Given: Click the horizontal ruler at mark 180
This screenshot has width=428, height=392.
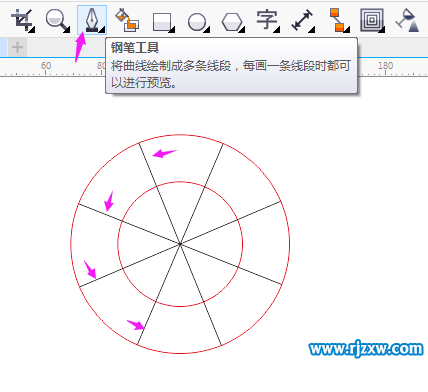Looking at the screenshot, I should click(x=385, y=66).
